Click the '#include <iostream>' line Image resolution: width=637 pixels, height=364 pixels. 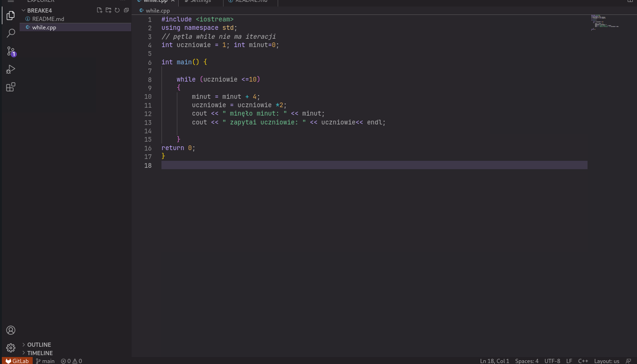point(197,19)
